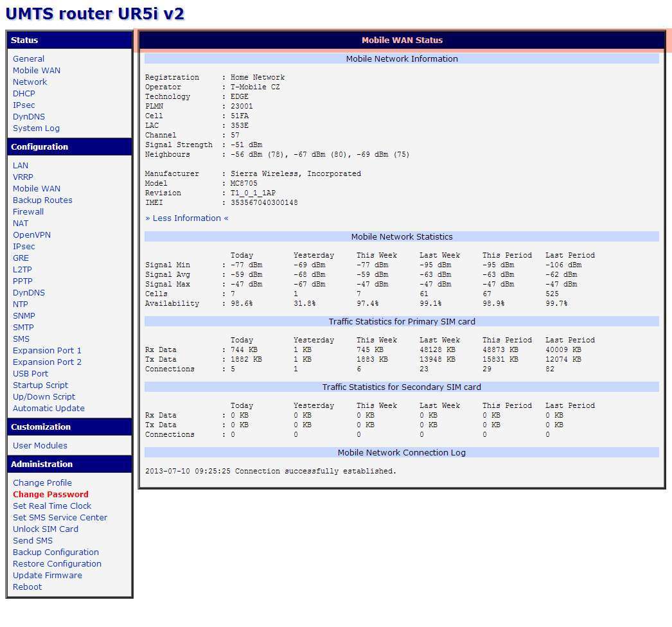Click Expansion Port 1 link

click(47, 351)
